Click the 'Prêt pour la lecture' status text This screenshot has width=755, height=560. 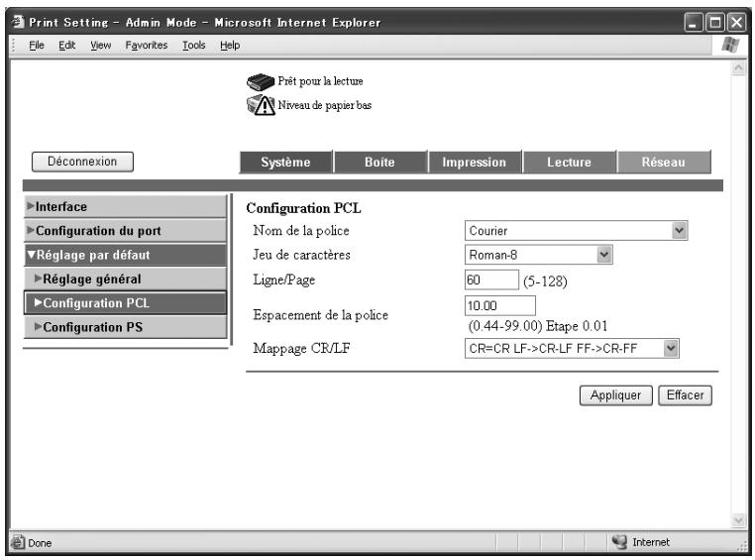(x=320, y=81)
